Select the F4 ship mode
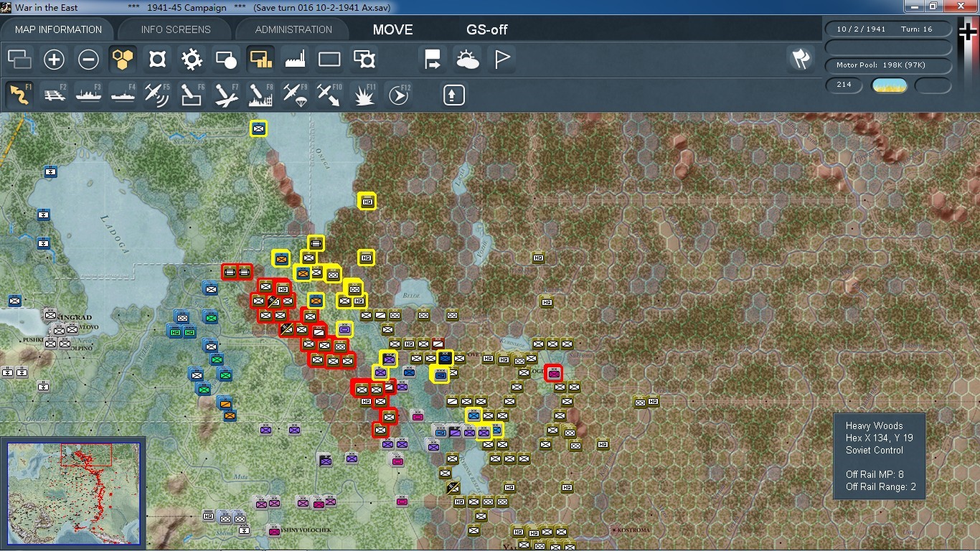 tap(123, 95)
